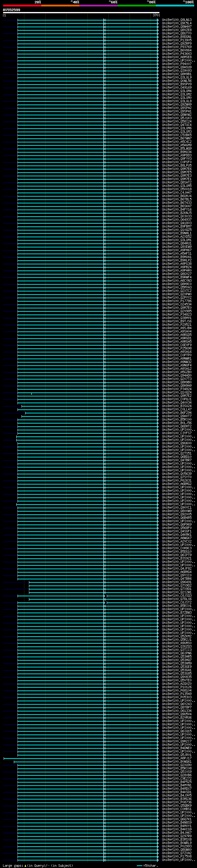Viewport: 197px width, 868px height.
Task: Select hit label UniRef100_P02993
Action: 177,846
